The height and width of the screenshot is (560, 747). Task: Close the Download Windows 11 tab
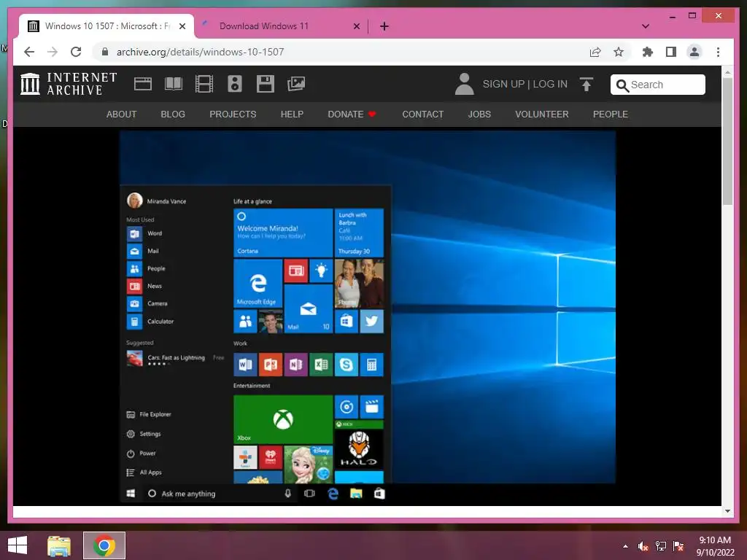[356, 26]
